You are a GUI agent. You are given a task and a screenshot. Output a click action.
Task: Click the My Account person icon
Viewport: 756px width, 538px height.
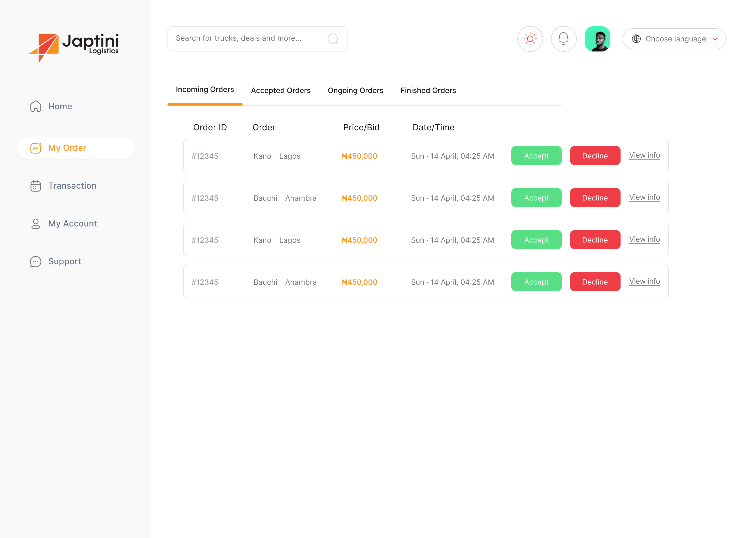[36, 224]
